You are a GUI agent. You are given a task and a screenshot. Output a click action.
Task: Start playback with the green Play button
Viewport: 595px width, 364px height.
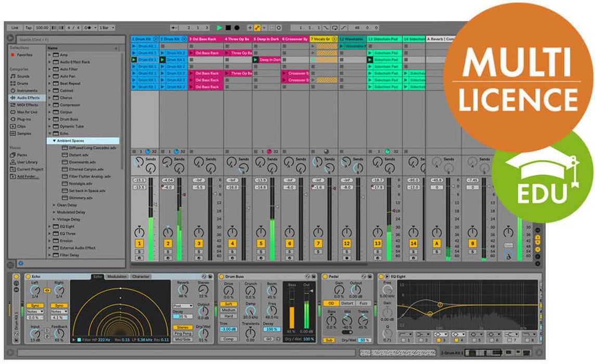pyautogui.click(x=219, y=28)
